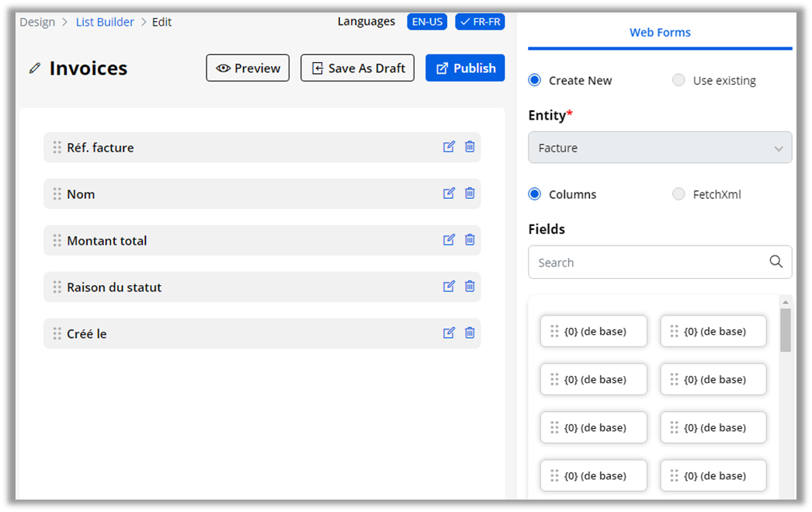This screenshot has width=812, height=512.
Task: Edit the Réf. facture column
Action: pos(449,147)
